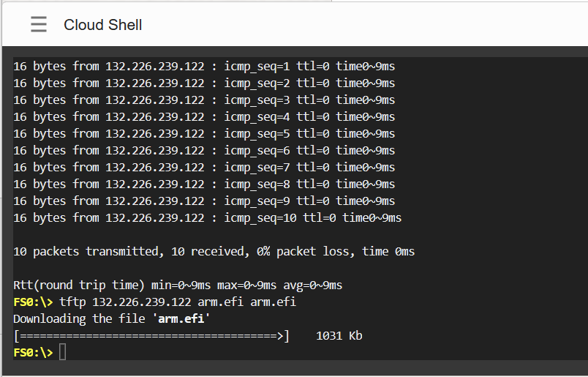Click the packets transmitted summary line
This screenshot has width=588, height=377.
[x=214, y=251]
